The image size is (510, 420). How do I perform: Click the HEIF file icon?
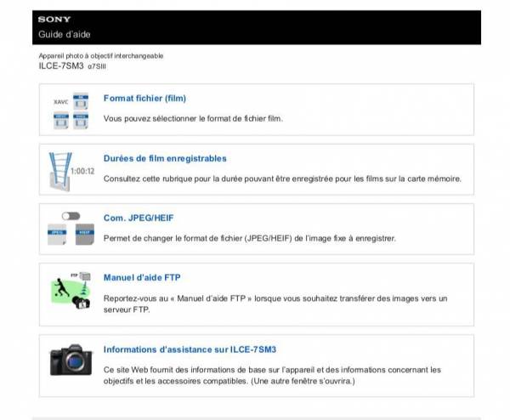click(x=83, y=234)
